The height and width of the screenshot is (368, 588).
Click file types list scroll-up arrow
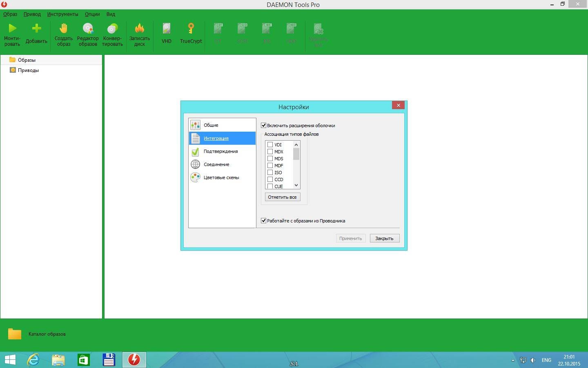[296, 145]
